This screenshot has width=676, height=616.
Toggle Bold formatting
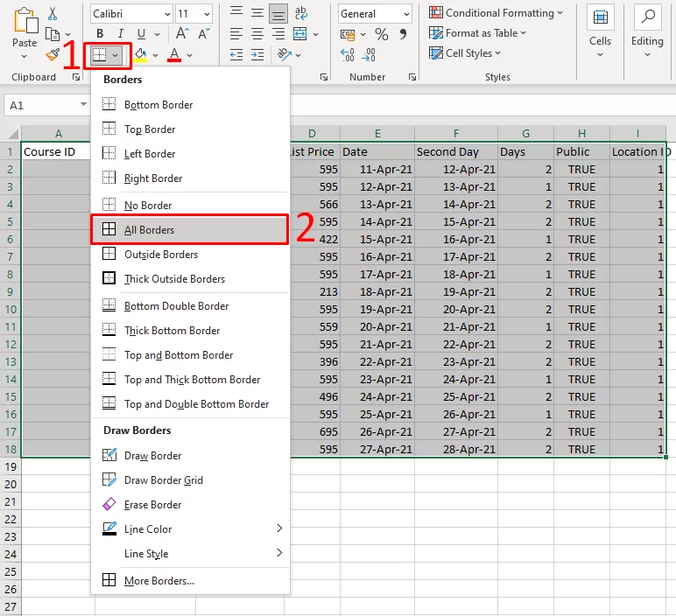coord(100,33)
